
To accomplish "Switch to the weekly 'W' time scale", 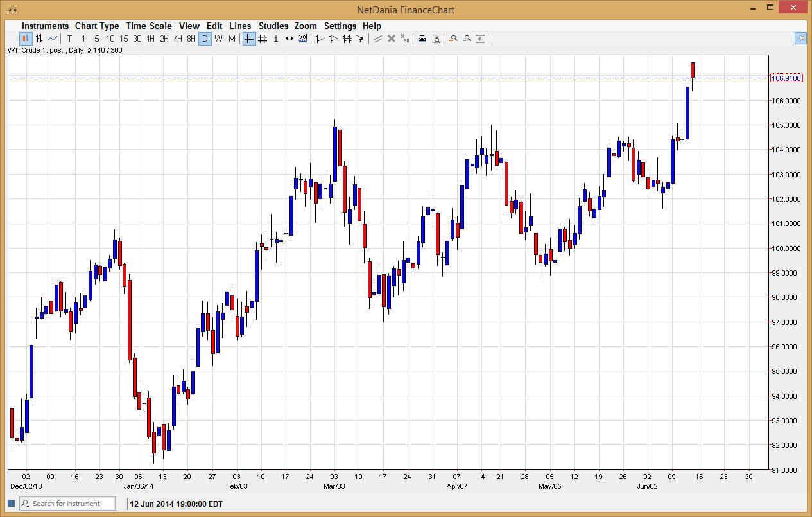I will tap(218, 39).
